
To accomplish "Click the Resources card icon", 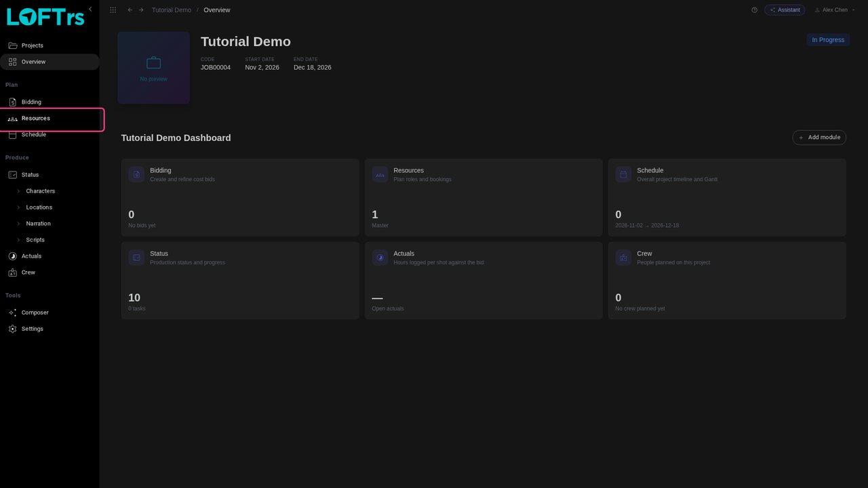I will [380, 174].
